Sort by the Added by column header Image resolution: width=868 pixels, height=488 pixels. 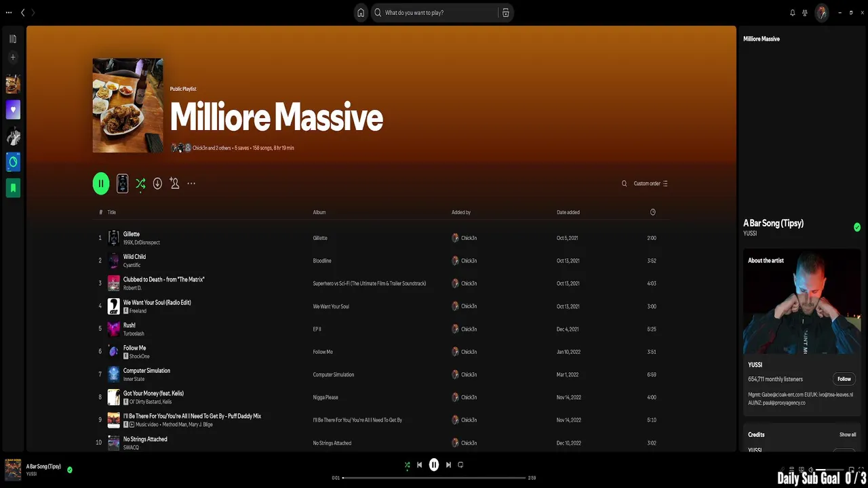tap(461, 212)
